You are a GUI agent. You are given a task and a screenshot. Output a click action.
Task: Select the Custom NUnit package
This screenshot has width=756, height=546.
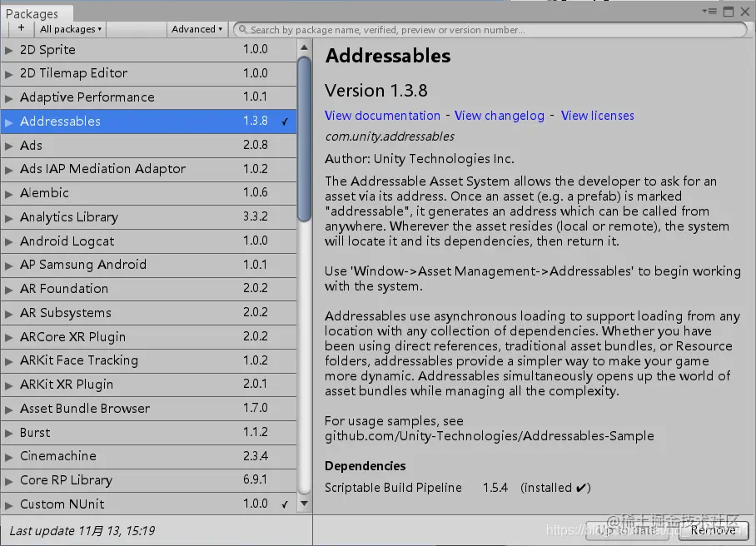(148, 504)
